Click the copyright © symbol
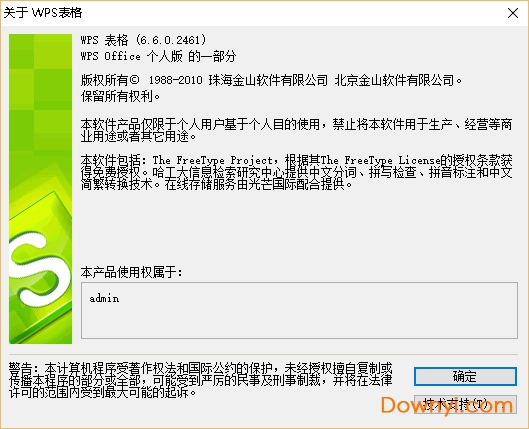Viewport: 529px width, 429px height. (x=134, y=80)
